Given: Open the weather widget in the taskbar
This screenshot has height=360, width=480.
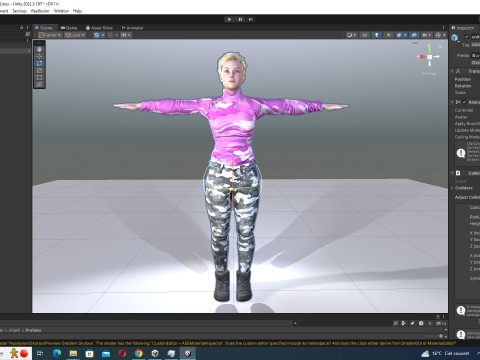Looking at the screenshot, I should [445, 353].
